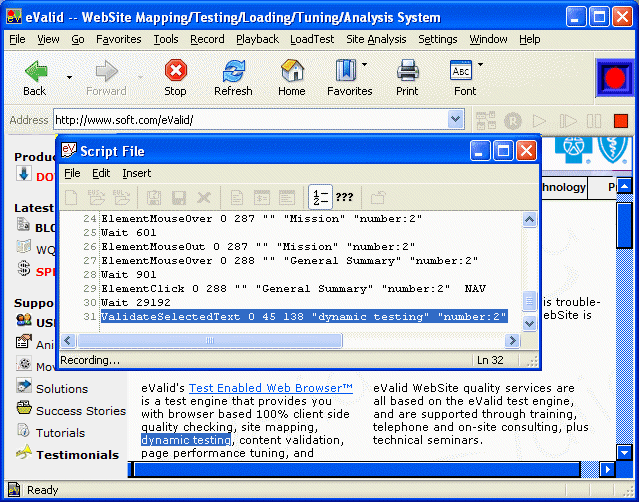Click the Font size icon

click(x=461, y=70)
